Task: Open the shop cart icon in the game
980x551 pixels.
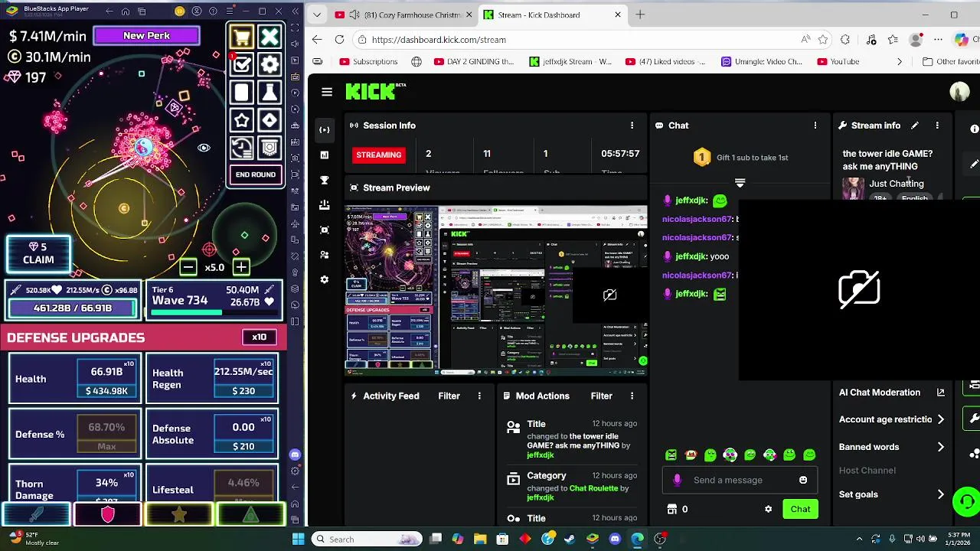Action: (242, 37)
